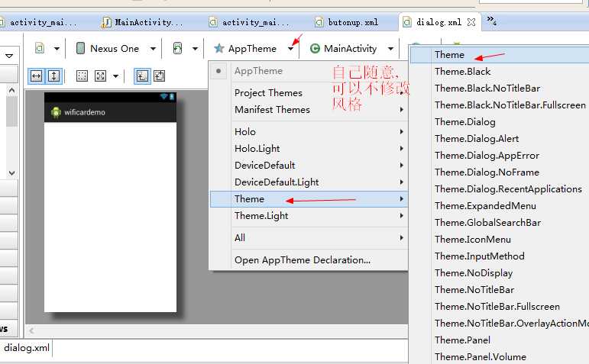The height and width of the screenshot is (364, 589).
Task: Close the dialog.xml tab
Action: [471, 23]
